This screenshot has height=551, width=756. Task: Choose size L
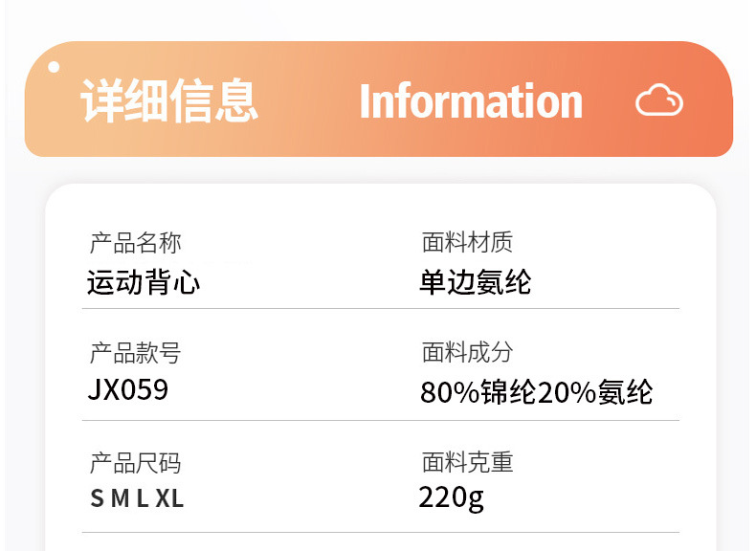pyautogui.click(x=142, y=498)
